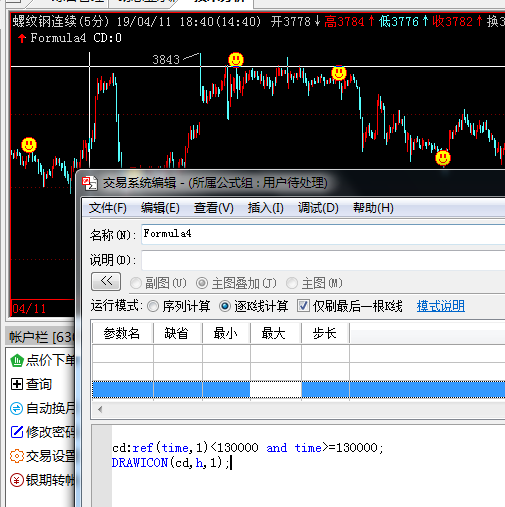Open the 调试(D) menu
The image size is (505, 507).
318,208
